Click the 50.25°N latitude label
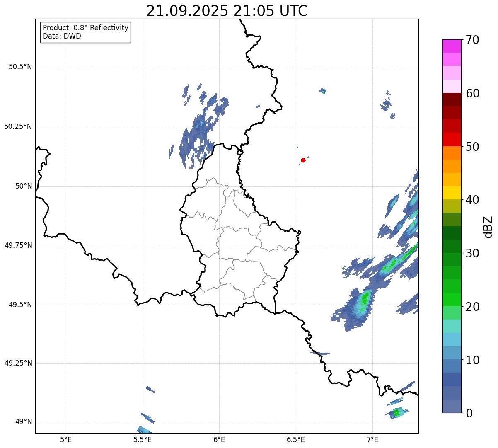Image resolution: width=498 pixels, height=448 pixels. 18,126
